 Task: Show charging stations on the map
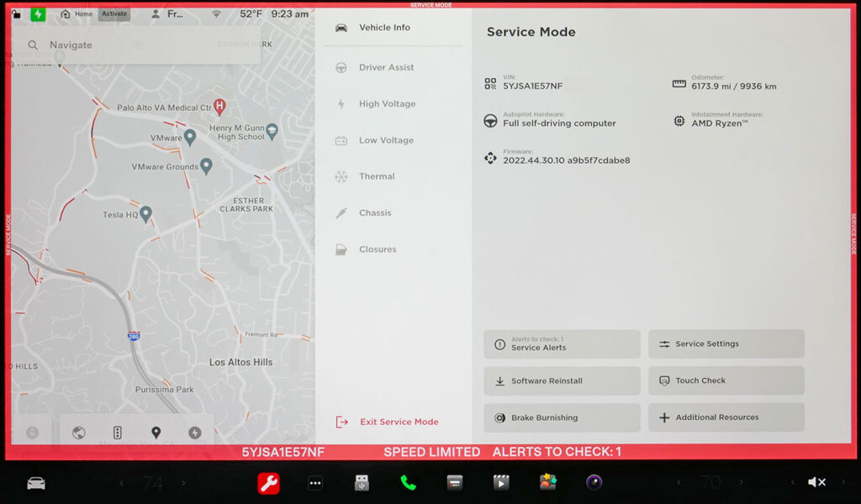pos(195,433)
